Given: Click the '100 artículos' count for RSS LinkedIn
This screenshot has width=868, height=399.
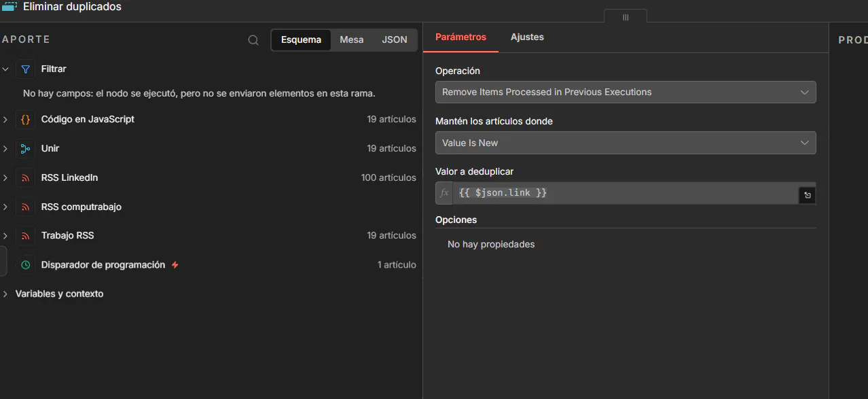Looking at the screenshot, I should point(388,178).
